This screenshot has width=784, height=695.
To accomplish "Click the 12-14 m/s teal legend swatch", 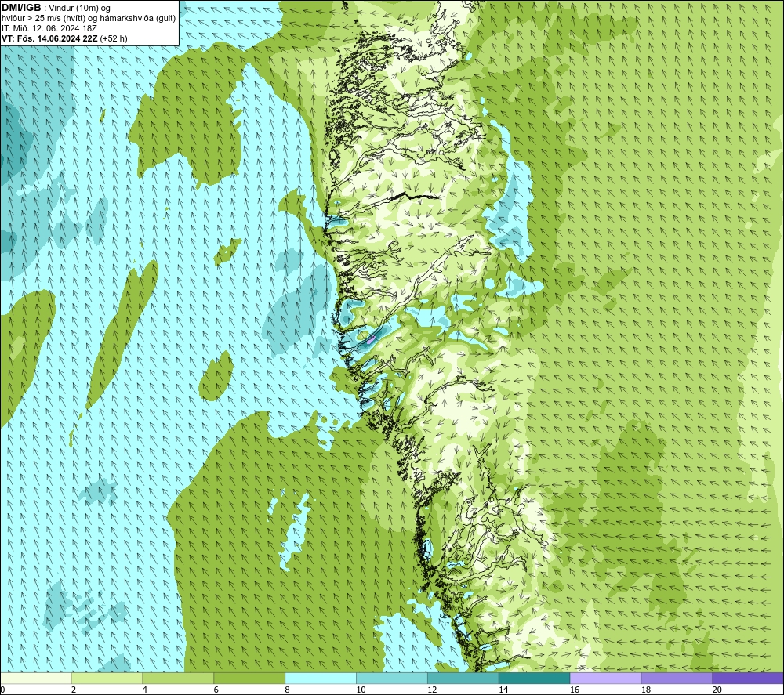I will point(463,678).
